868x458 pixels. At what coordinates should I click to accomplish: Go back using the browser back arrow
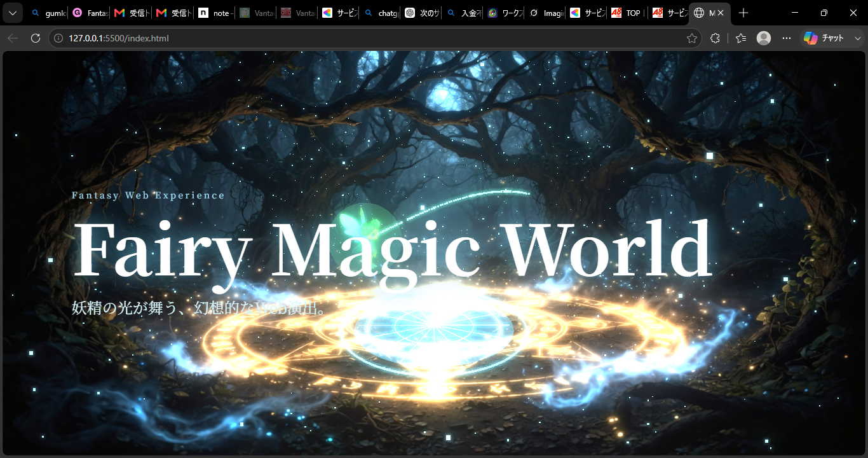point(13,38)
